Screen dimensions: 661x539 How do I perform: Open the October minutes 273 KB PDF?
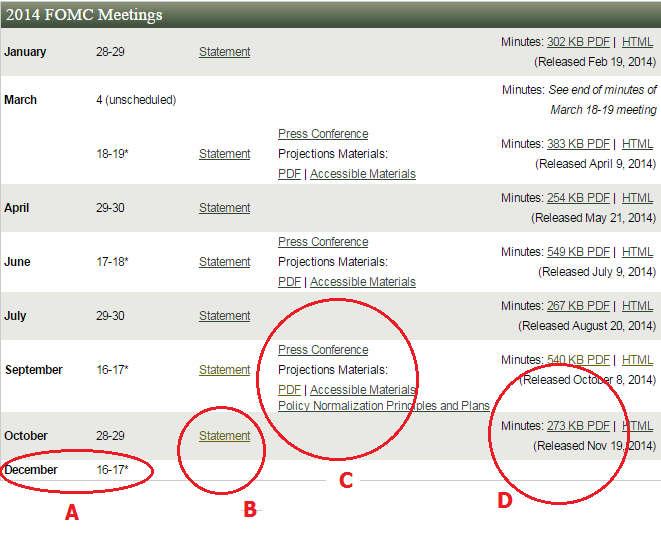[x=578, y=426]
